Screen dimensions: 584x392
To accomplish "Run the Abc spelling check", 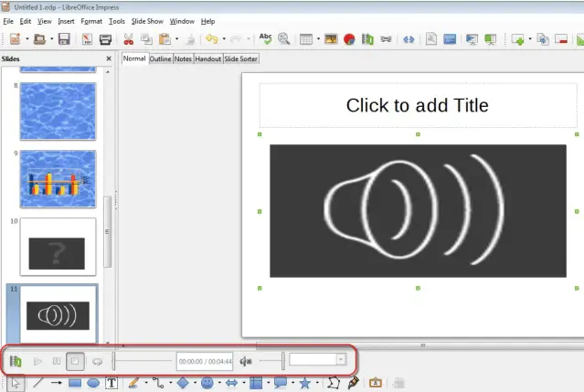I will [x=266, y=38].
